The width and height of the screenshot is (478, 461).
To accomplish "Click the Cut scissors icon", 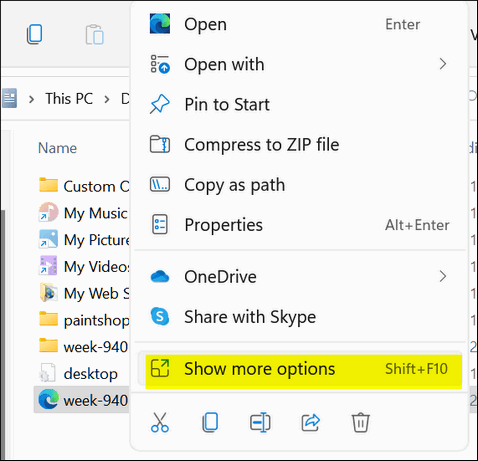I will tap(160, 422).
